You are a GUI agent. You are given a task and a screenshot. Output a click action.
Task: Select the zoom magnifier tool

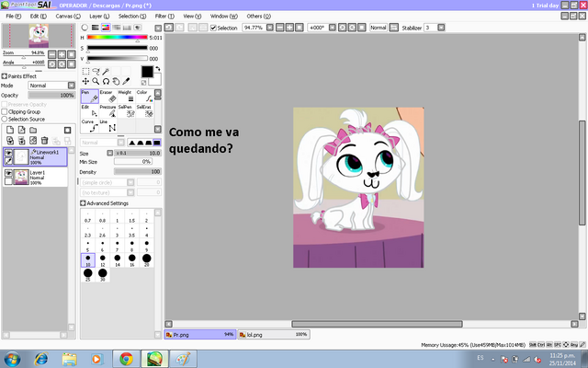[96, 81]
